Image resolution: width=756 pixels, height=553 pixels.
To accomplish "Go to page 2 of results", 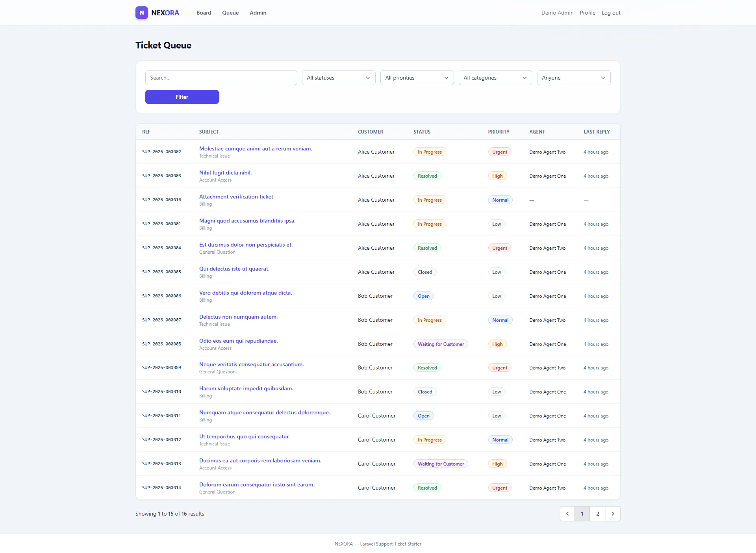I will coord(598,514).
